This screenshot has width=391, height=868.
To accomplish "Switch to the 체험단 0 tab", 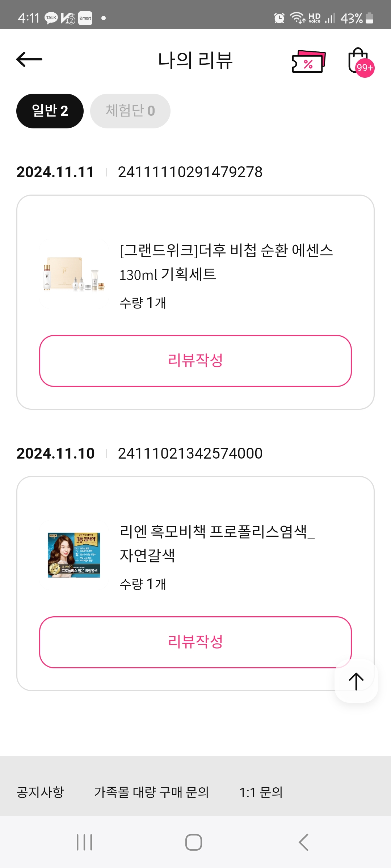I will pos(130,111).
